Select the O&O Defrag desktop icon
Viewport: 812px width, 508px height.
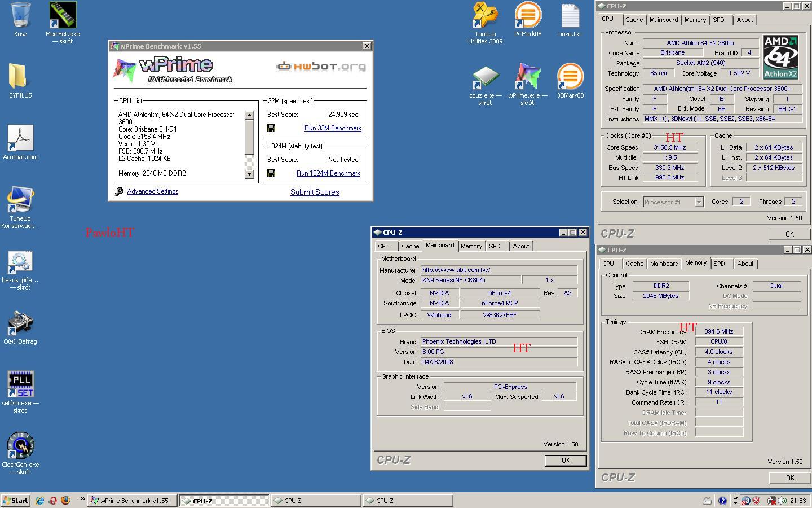coord(20,323)
